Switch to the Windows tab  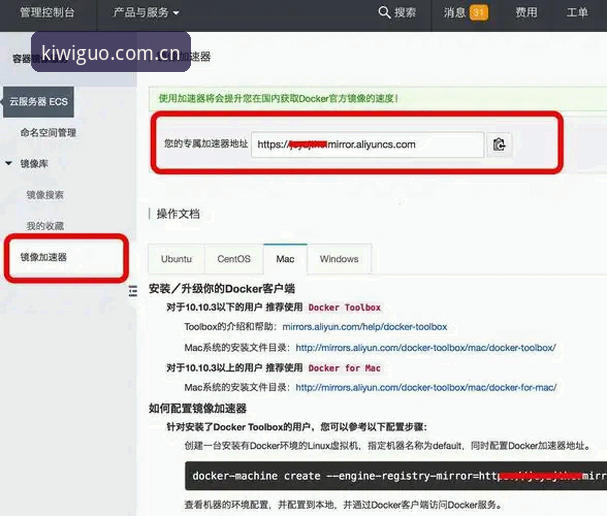(x=339, y=259)
